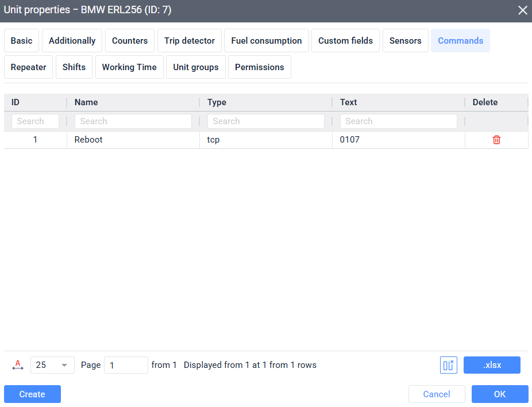Focus the Page number input field

pyautogui.click(x=126, y=365)
